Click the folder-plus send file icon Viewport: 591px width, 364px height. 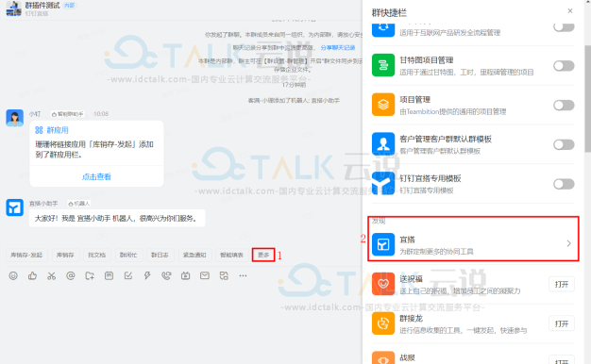tap(90, 276)
